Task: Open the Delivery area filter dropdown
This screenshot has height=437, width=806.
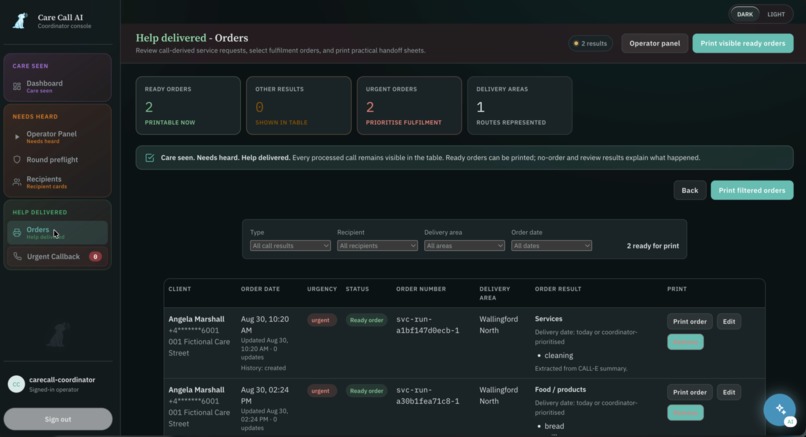Action: point(464,246)
